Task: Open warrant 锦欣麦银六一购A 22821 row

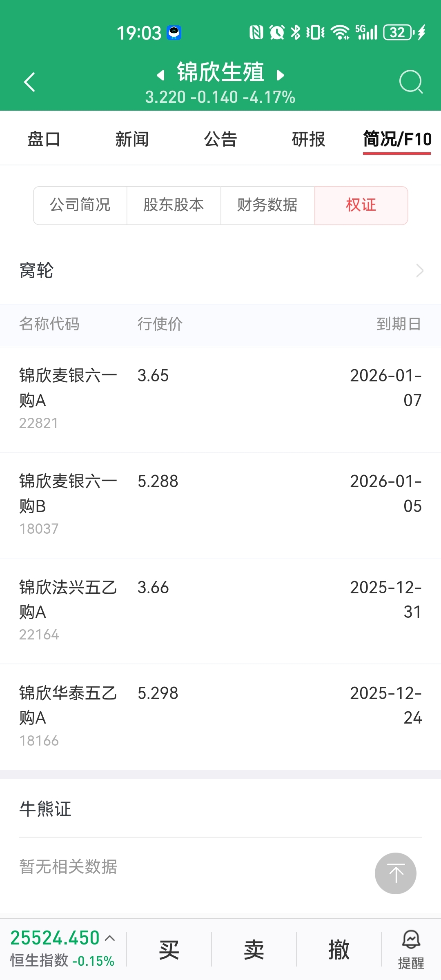Action: coord(220,400)
